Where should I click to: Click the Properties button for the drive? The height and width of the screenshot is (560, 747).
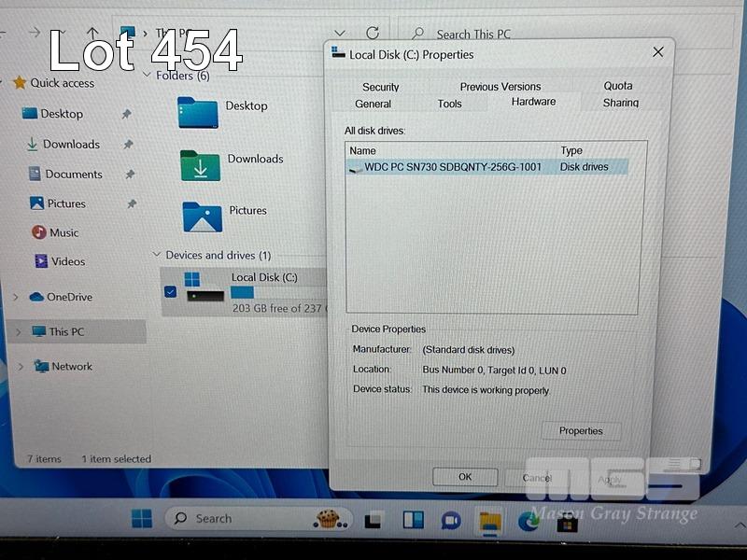point(580,431)
